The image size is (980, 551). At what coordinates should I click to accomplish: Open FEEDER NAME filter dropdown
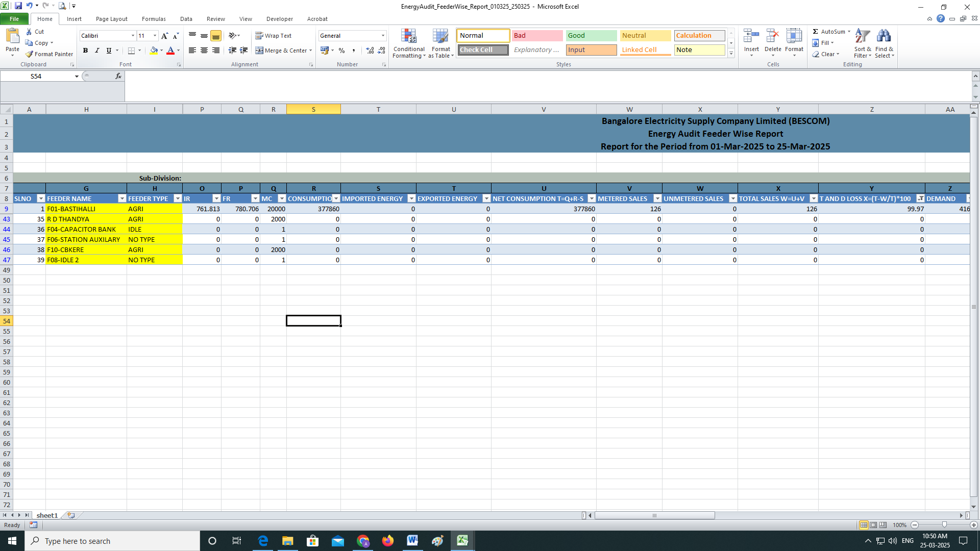[x=122, y=198]
